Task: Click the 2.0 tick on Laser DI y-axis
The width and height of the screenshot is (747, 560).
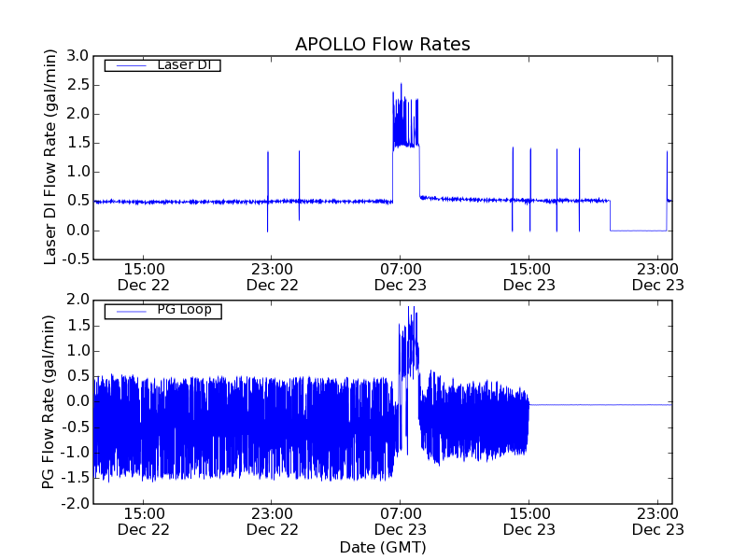Action: 78,114
